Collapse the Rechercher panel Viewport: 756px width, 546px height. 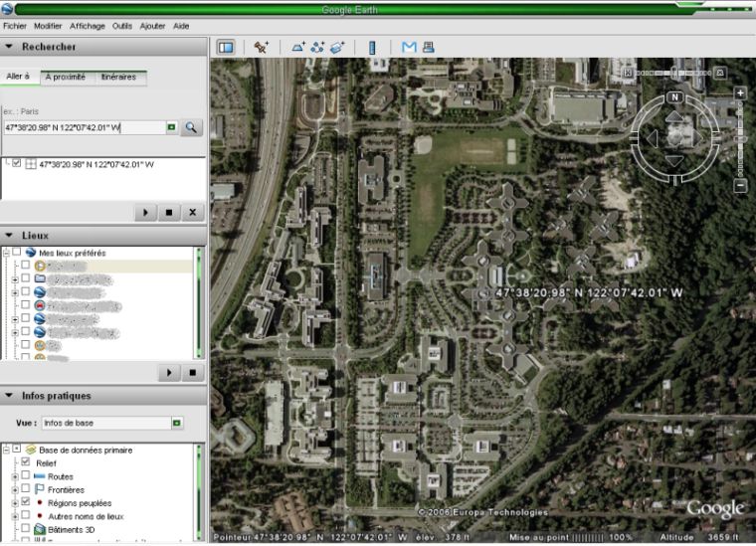(9, 47)
